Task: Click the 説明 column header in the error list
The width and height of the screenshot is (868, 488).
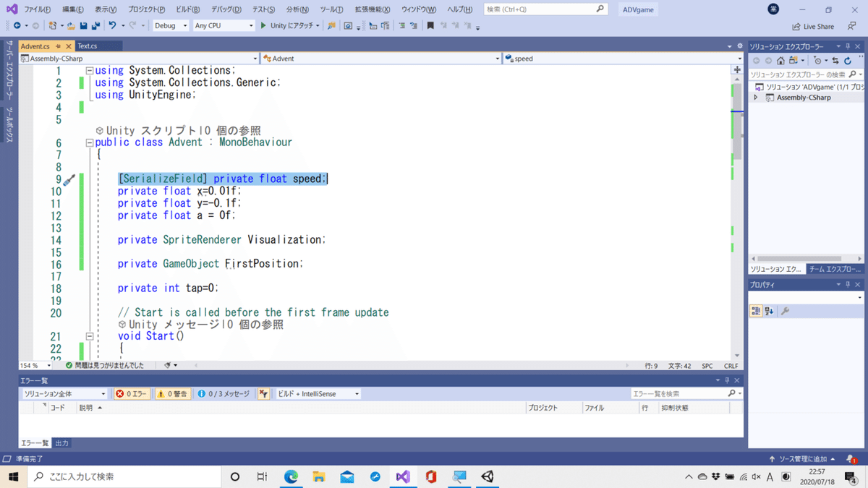Action: [x=86, y=408]
